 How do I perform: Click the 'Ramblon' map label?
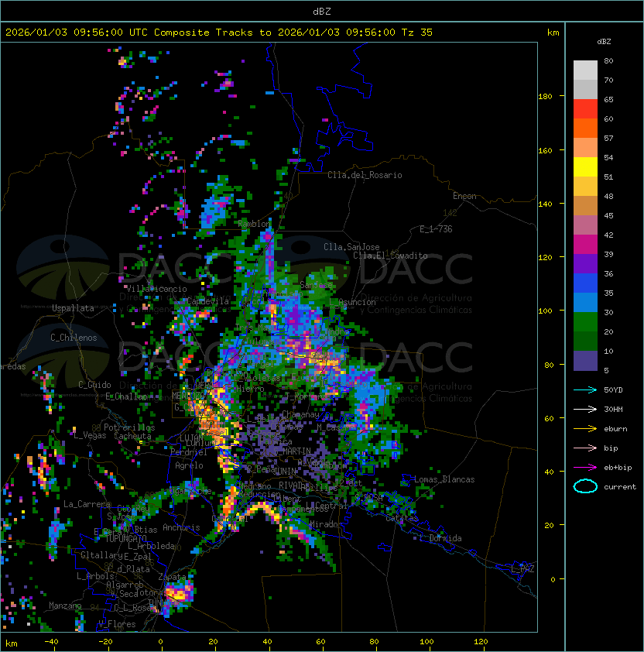[x=255, y=224]
